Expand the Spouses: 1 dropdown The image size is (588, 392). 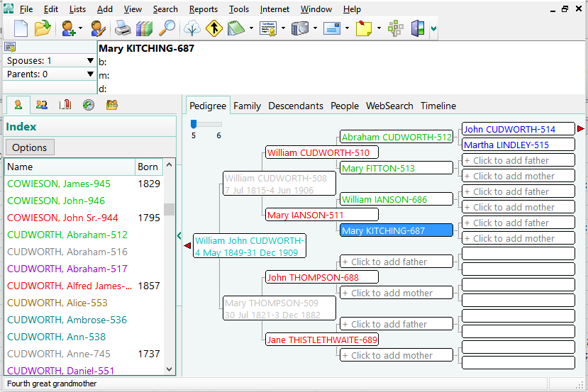tap(90, 61)
